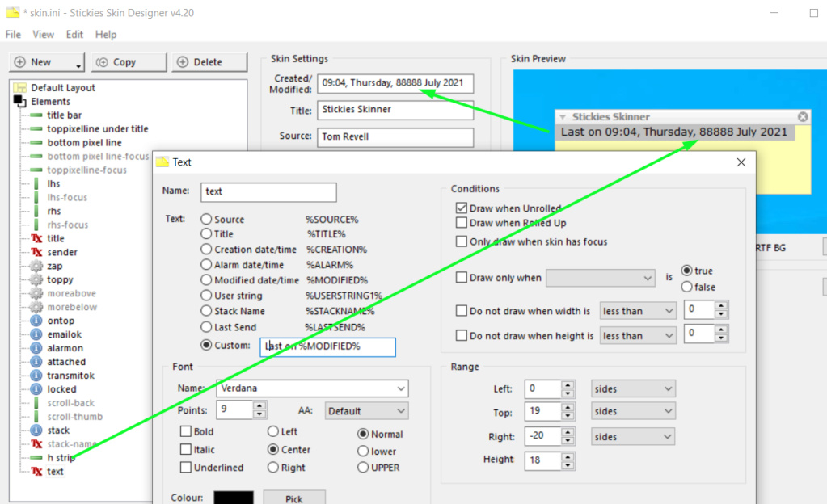This screenshot has width=827, height=504.
Task: Select the Creation date/time radio option
Action: (206, 250)
